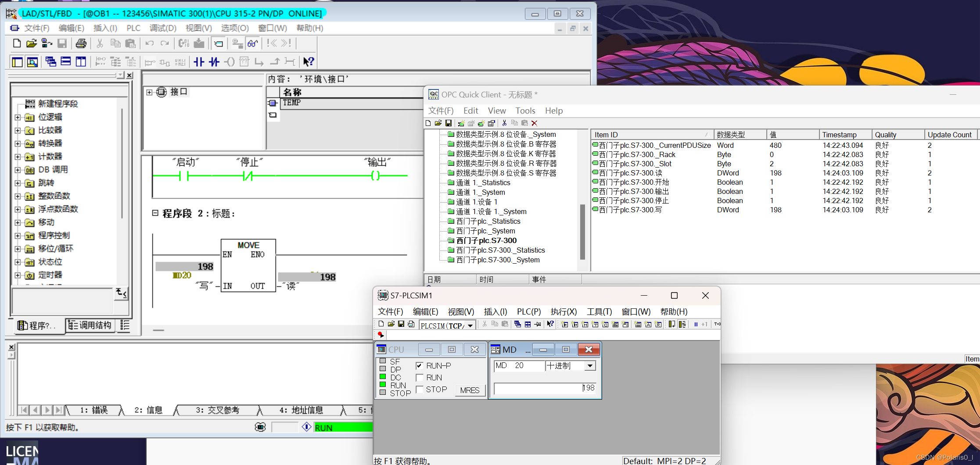Insert an output coil from the toolbar
Screen dimensions: 980x465
[229, 62]
